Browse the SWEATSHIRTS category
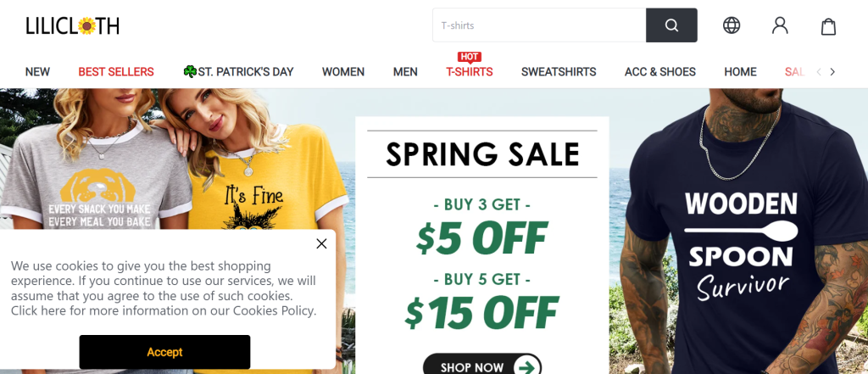 click(x=559, y=72)
